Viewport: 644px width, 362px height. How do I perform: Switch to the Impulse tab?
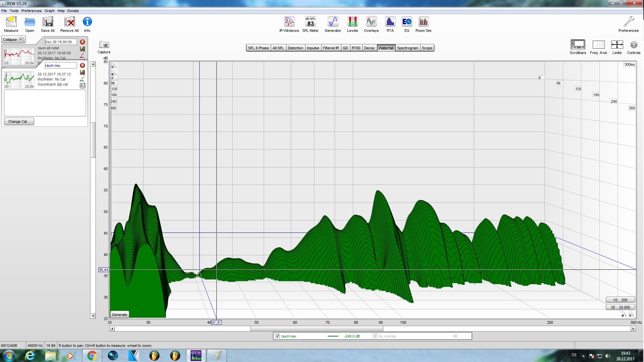313,48
